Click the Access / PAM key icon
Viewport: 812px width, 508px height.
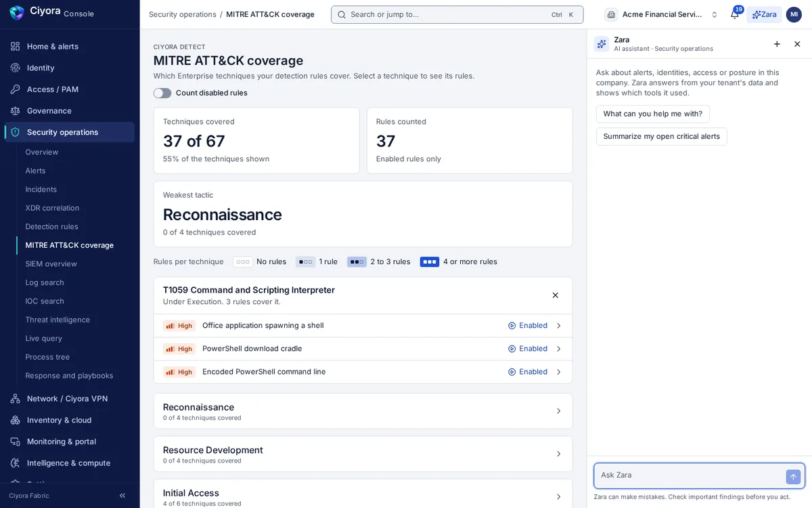click(x=16, y=89)
